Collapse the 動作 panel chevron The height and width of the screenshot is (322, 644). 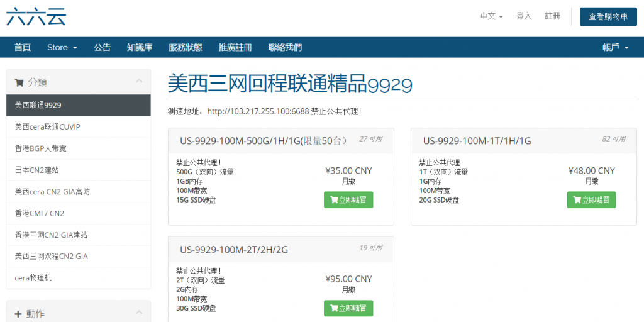pos(139,313)
